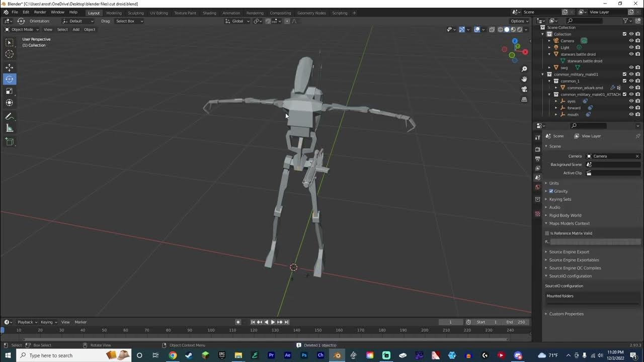Open the Render menu

pos(40,12)
